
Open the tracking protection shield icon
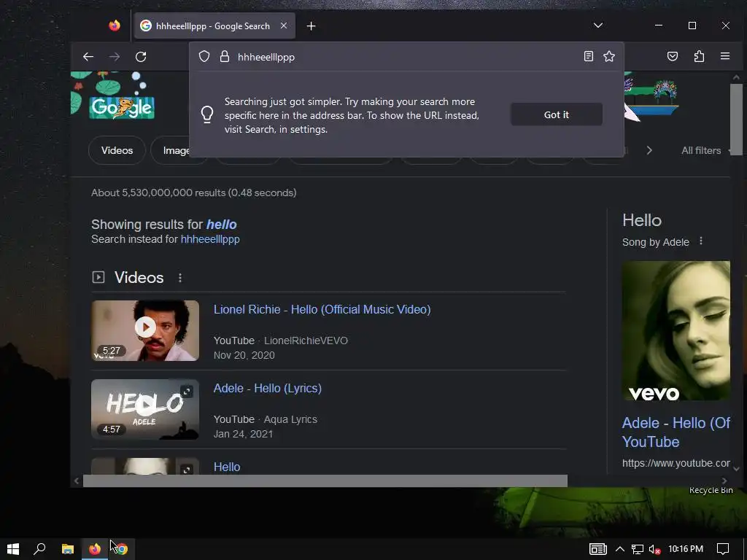pos(204,57)
